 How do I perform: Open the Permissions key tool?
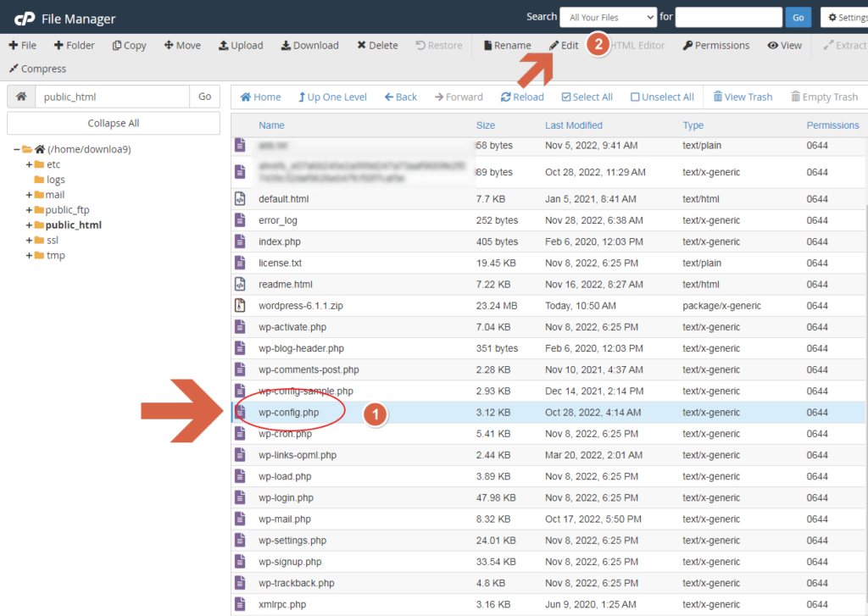click(x=716, y=46)
